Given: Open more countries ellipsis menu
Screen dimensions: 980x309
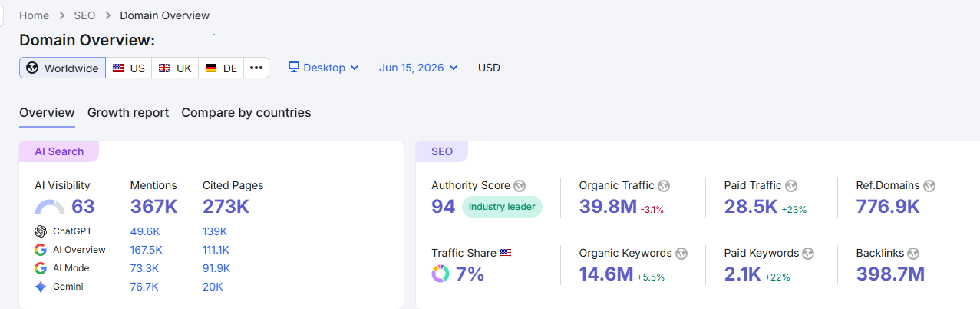Looking at the screenshot, I should point(256,68).
